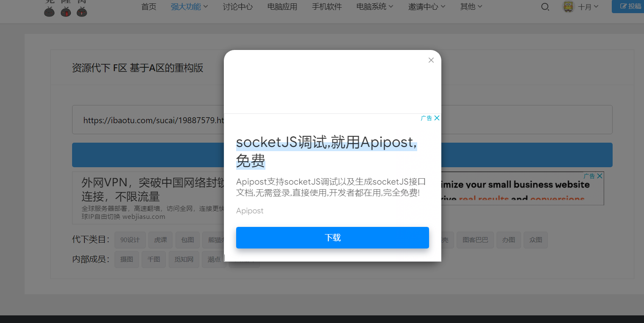Open 手机软件 nav item
This screenshot has width=644, height=323.
tap(327, 7)
